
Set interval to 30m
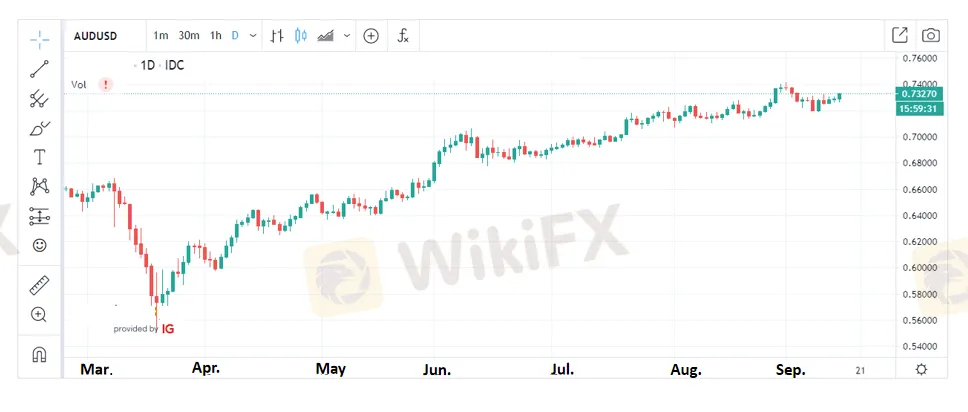pos(188,36)
